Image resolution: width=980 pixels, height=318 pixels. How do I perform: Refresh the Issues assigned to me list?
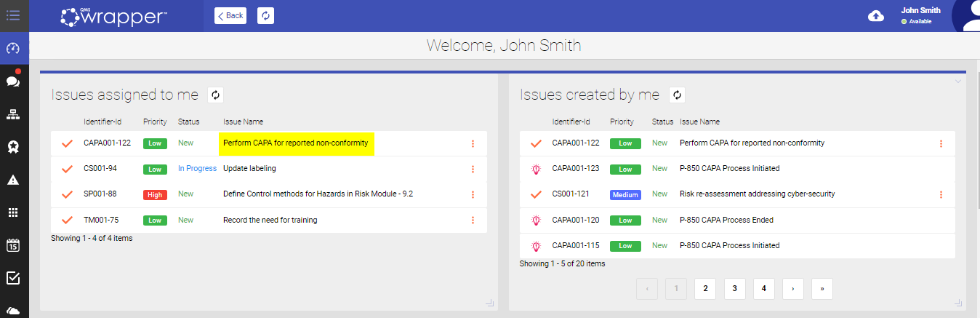click(x=216, y=95)
